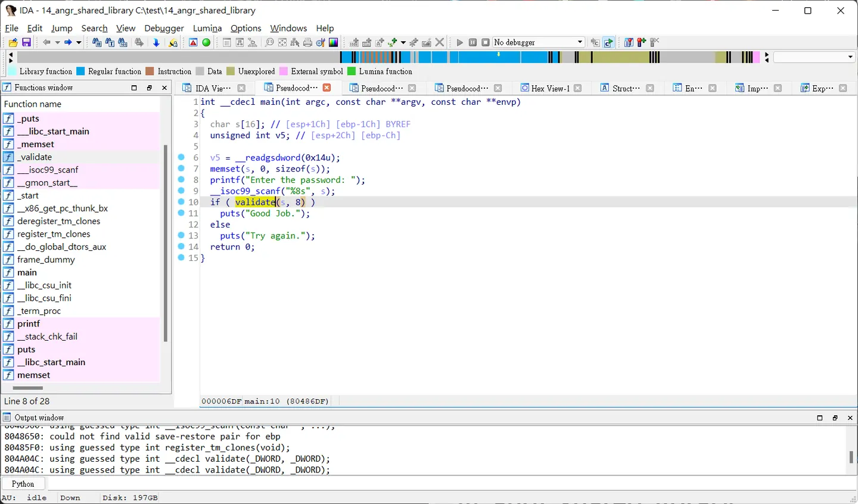
Task: Toggle breakpoint dot on line 6
Action: pos(181,157)
